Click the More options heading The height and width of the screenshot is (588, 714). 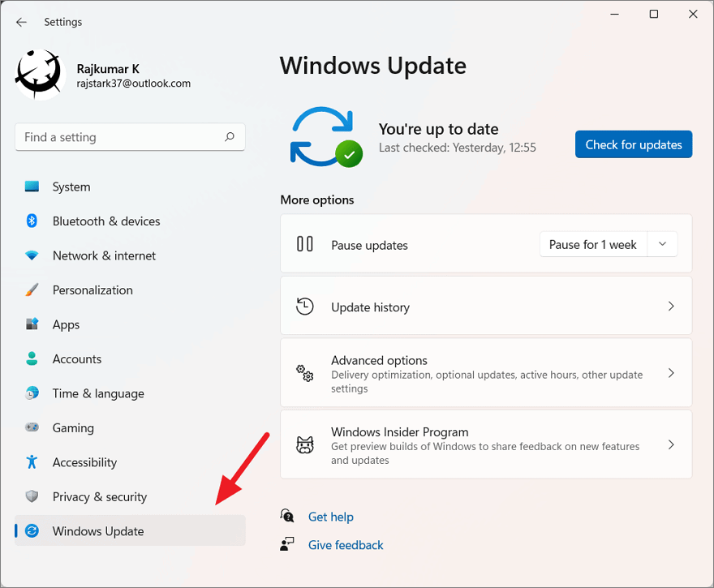pos(317,200)
